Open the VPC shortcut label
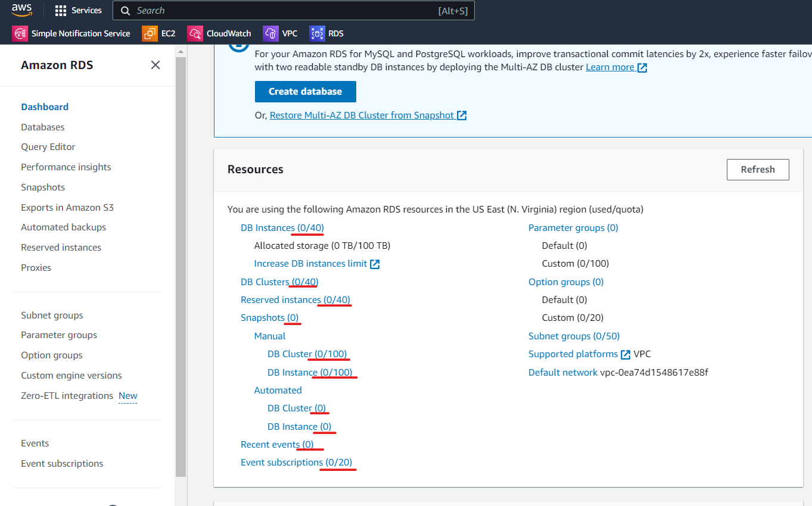The width and height of the screenshot is (812, 506). click(x=290, y=33)
